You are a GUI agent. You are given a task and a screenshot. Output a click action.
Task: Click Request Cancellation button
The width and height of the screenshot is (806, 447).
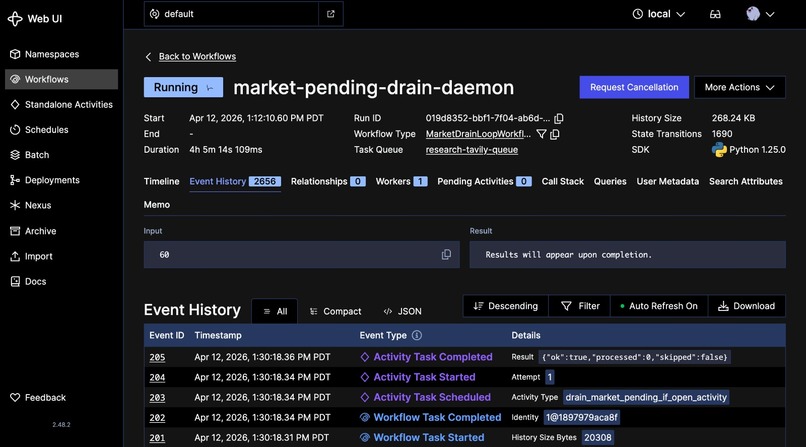tap(634, 87)
